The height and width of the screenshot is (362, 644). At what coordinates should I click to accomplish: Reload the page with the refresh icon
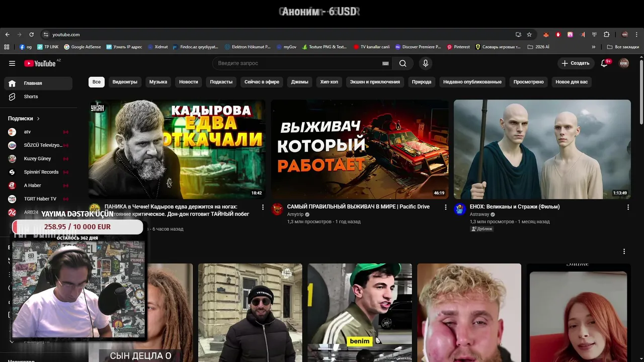coord(31,35)
